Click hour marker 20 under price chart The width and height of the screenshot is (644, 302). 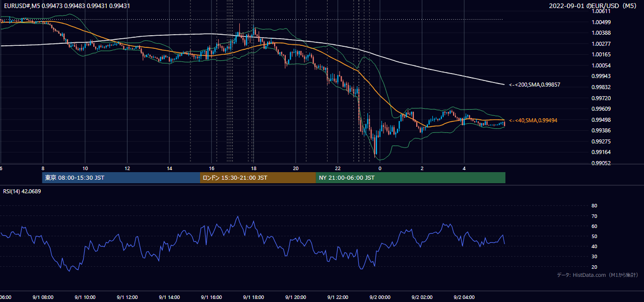click(x=296, y=168)
